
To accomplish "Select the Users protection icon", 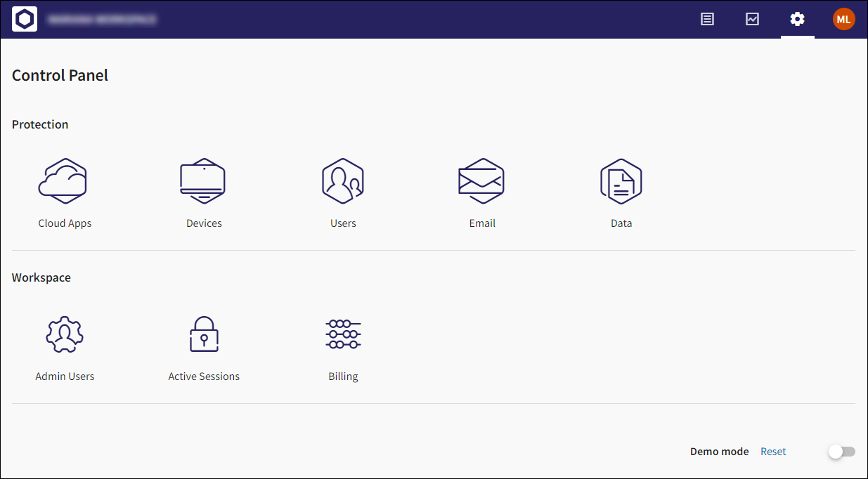I will [x=343, y=181].
